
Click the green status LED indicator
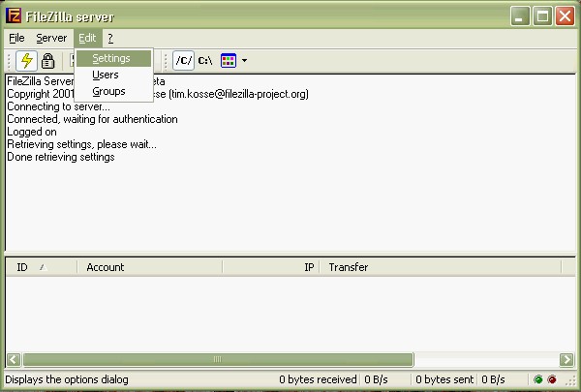click(x=538, y=379)
